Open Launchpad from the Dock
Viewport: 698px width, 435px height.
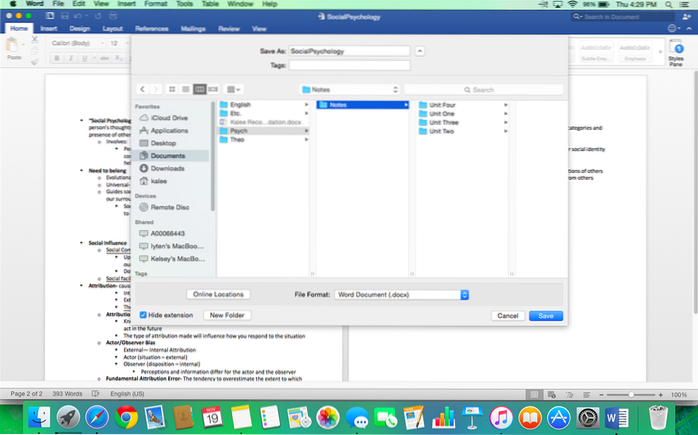[68, 415]
